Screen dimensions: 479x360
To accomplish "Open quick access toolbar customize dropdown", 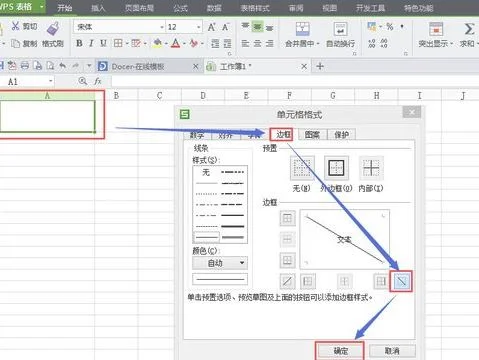I will [89, 66].
